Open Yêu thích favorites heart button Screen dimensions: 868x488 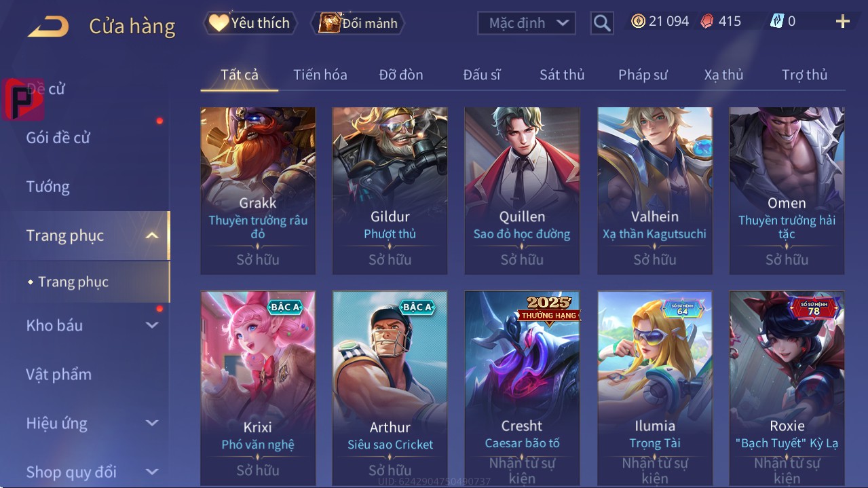pos(249,23)
